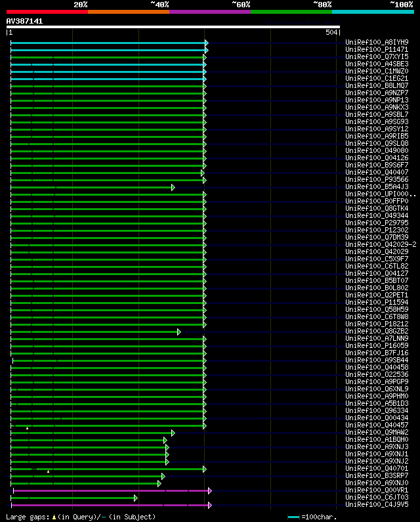Select the red 20% color legend segment
The image size is (420, 522).
click(47, 12)
